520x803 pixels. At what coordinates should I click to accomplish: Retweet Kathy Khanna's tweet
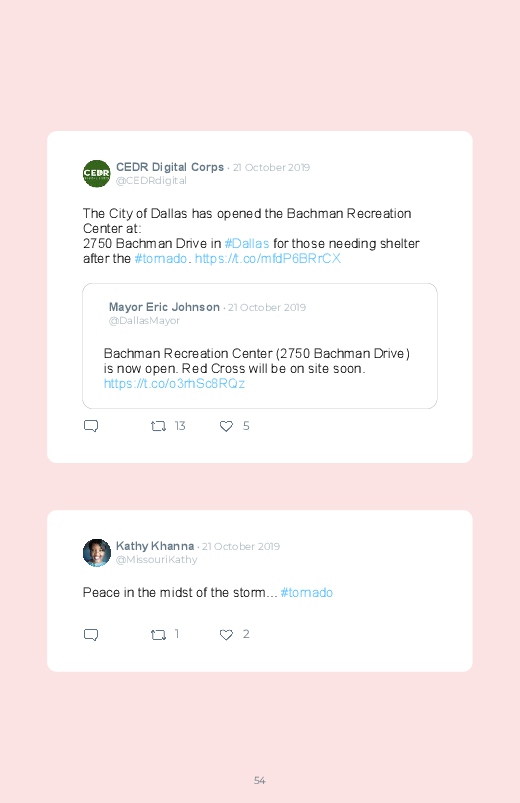point(158,635)
